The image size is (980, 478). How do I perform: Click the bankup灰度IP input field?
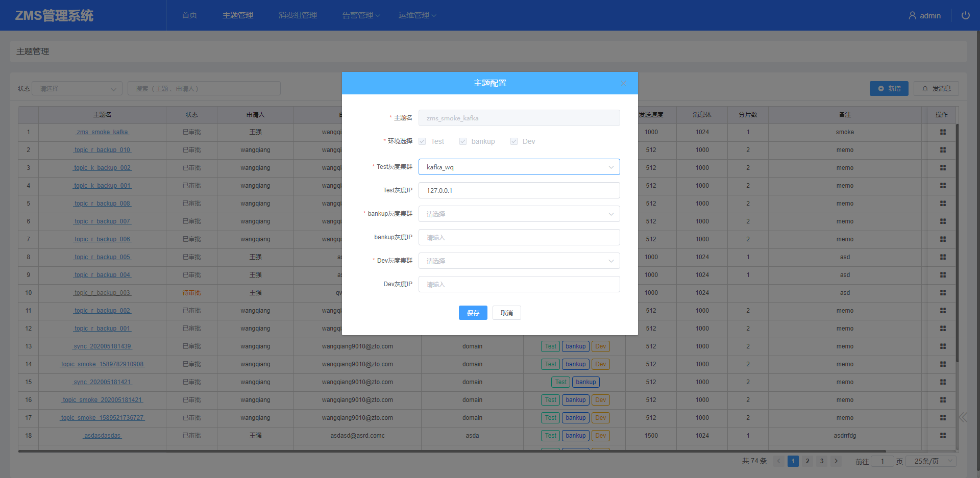pyautogui.click(x=519, y=237)
